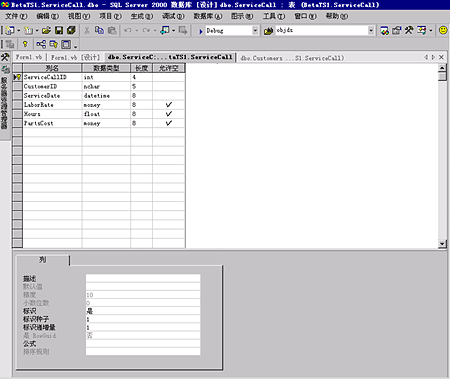Expand the objdx find combo box

tap(371, 31)
